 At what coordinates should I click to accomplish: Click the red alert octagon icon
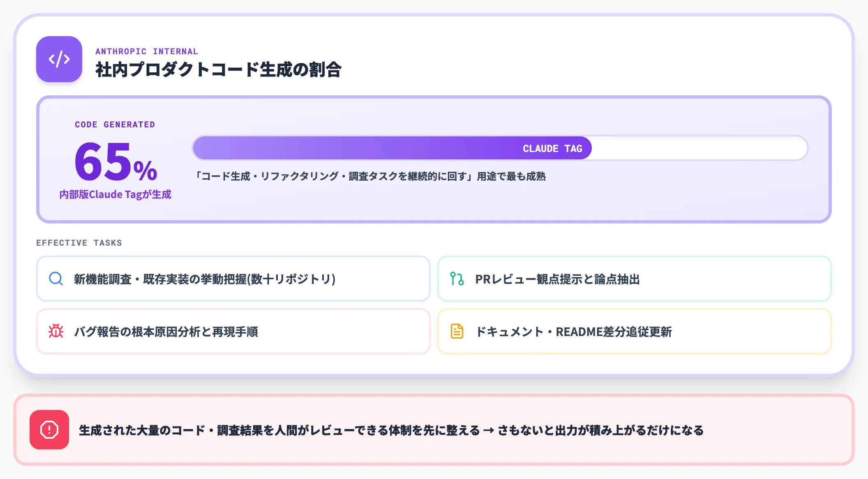coord(49,430)
